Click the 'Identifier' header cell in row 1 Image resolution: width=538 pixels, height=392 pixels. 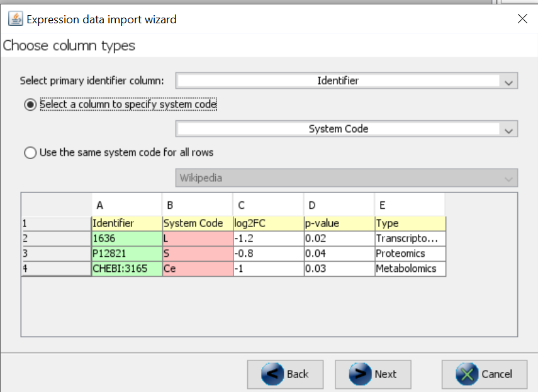pos(127,223)
